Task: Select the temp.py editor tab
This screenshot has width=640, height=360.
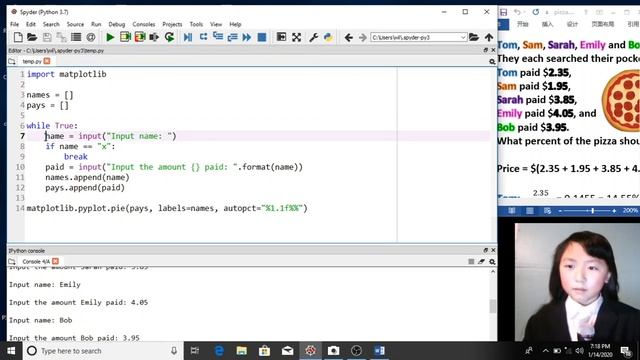Action: tap(32, 61)
